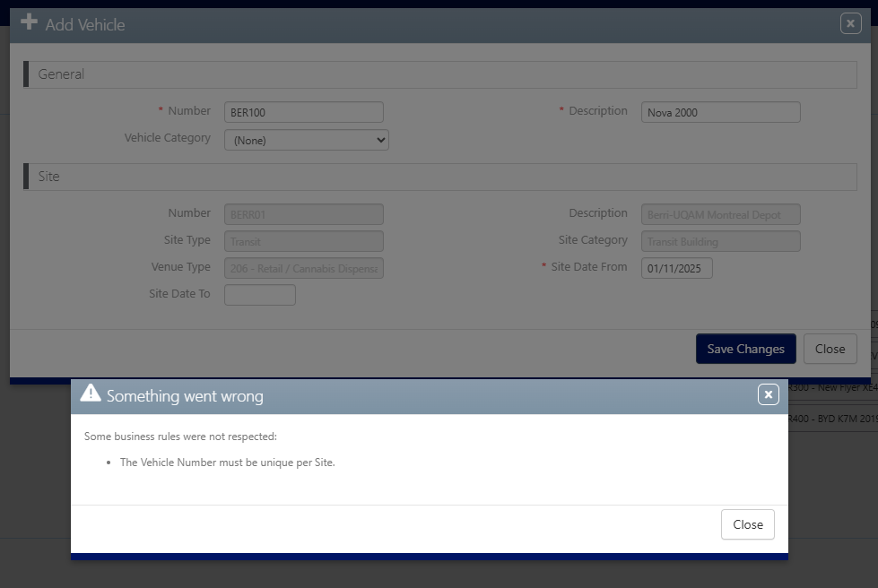The image size is (878, 588).
Task: Click site Description field Berri-UQAM Montreal Depot
Action: tap(720, 214)
